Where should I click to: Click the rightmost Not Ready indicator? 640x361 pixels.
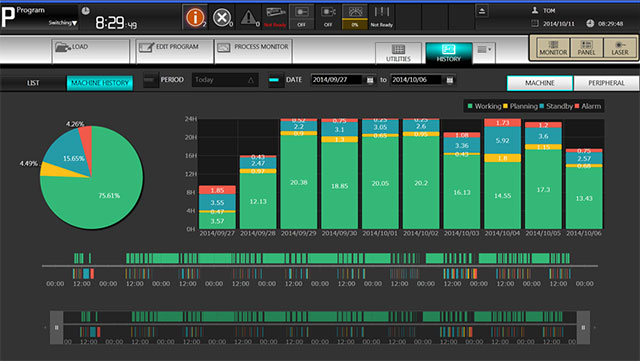pyautogui.click(x=382, y=18)
